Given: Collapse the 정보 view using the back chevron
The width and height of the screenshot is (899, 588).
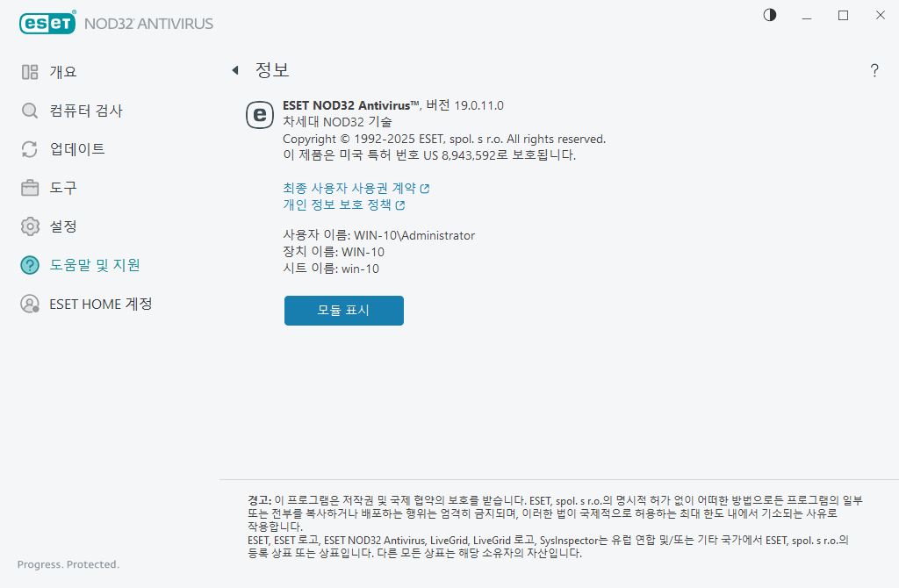Looking at the screenshot, I should pyautogui.click(x=235, y=69).
